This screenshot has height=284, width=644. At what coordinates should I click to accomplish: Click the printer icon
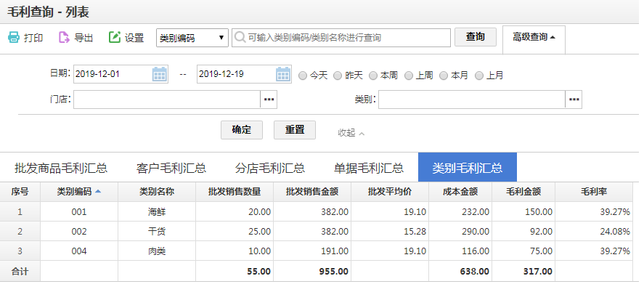(14, 37)
